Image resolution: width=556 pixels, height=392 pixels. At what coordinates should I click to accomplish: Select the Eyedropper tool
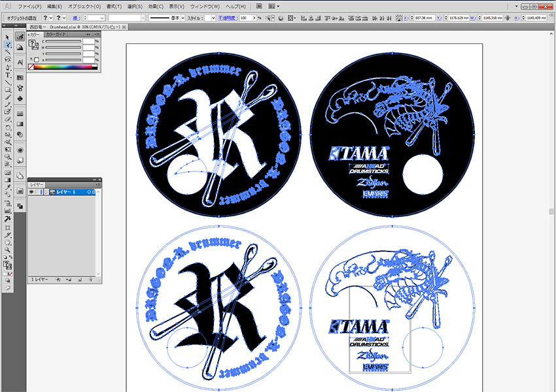7,187
